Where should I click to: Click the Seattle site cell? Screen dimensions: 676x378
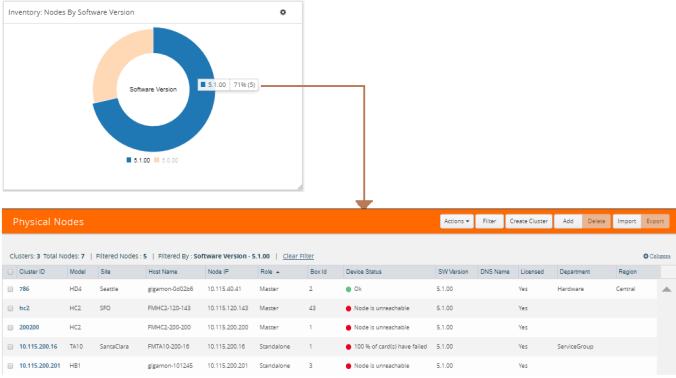point(109,289)
